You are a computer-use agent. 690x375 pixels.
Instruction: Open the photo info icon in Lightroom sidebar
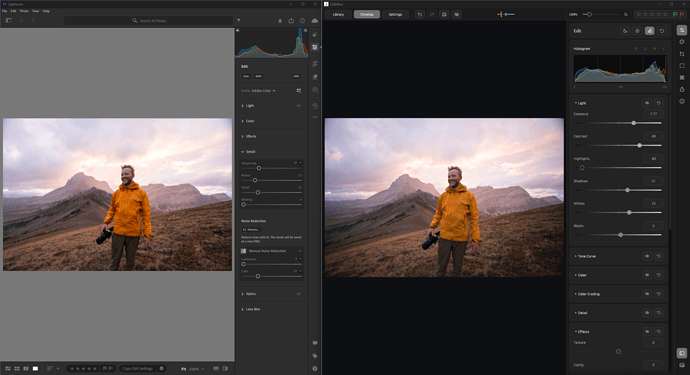(x=315, y=368)
